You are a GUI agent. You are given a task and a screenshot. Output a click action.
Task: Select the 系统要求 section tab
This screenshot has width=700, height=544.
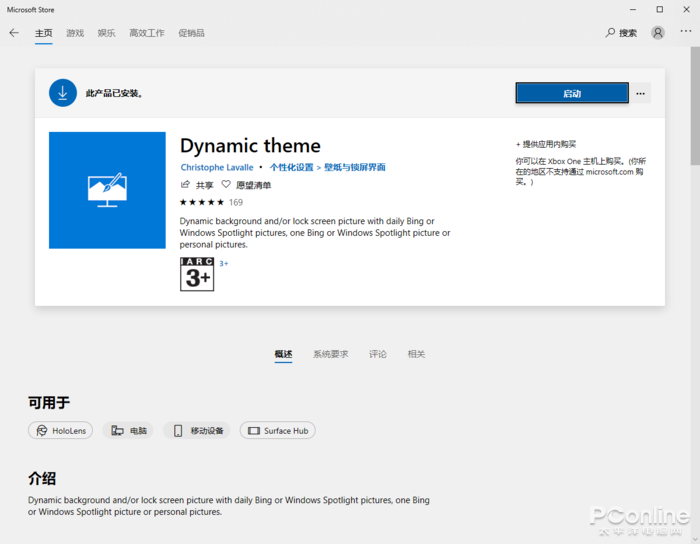pos(330,354)
